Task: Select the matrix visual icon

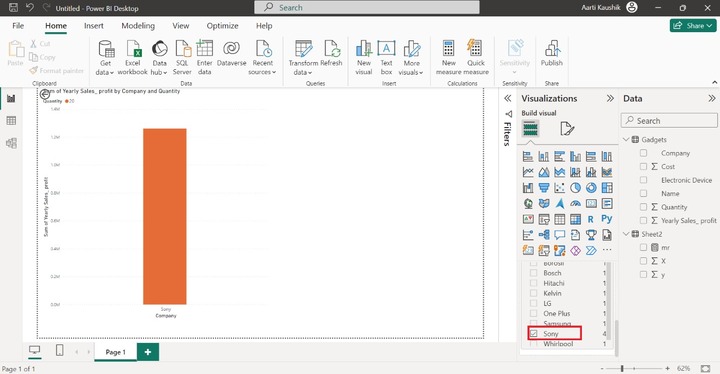Action: 575,219
